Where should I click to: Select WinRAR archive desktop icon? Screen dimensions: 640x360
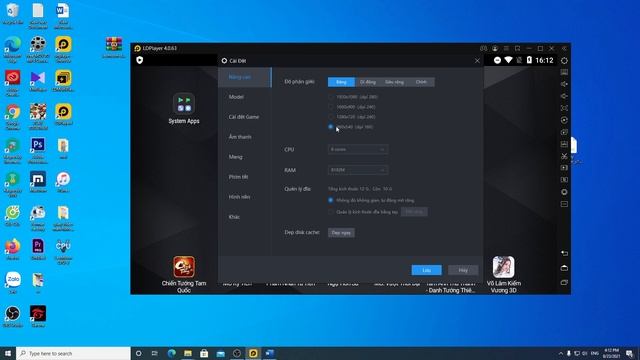[x=113, y=47]
